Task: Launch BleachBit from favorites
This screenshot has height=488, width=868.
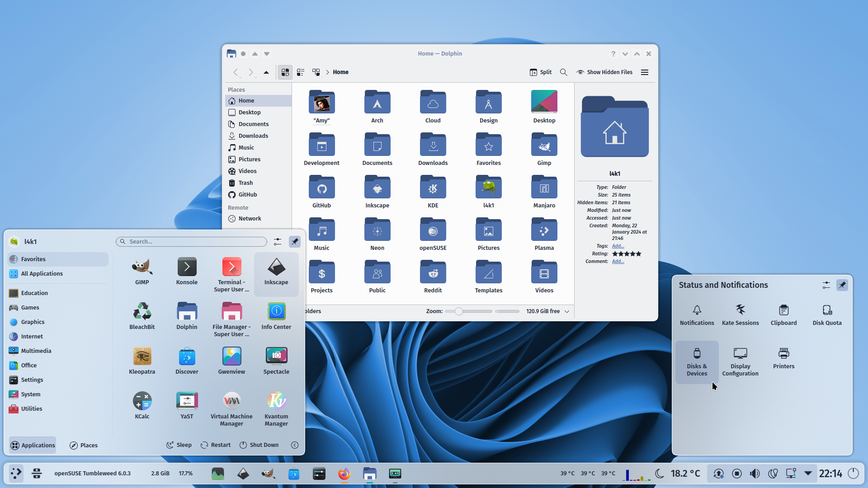Action: tap(142, 316)
